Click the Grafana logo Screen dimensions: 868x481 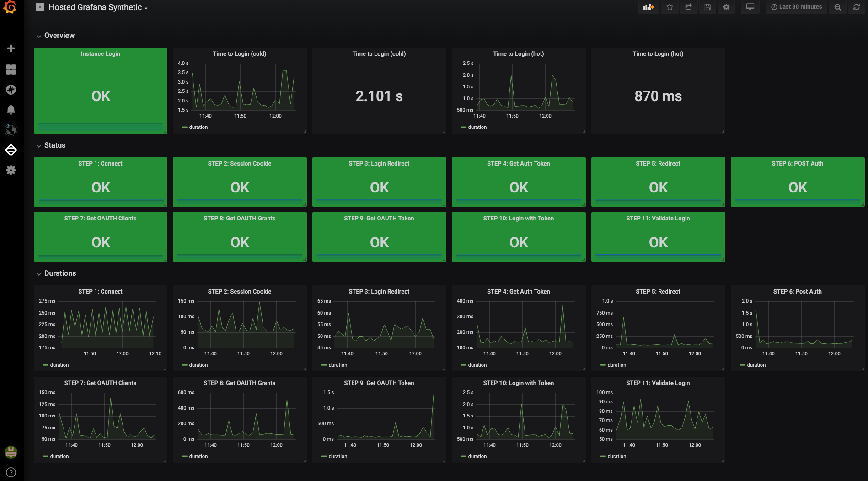pyautogui.click(x=10, y=8)
